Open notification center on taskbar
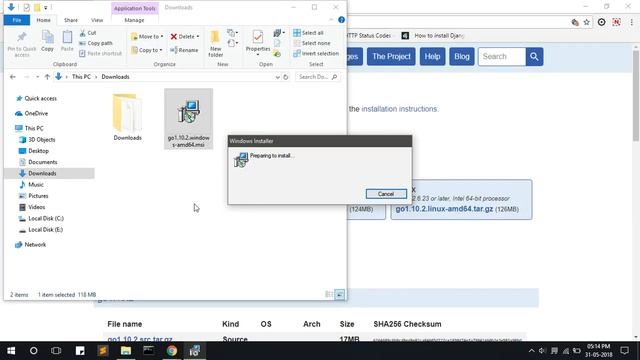Image resolution: width=640 pixels, height=360 pixels. (x=624, y=350)
